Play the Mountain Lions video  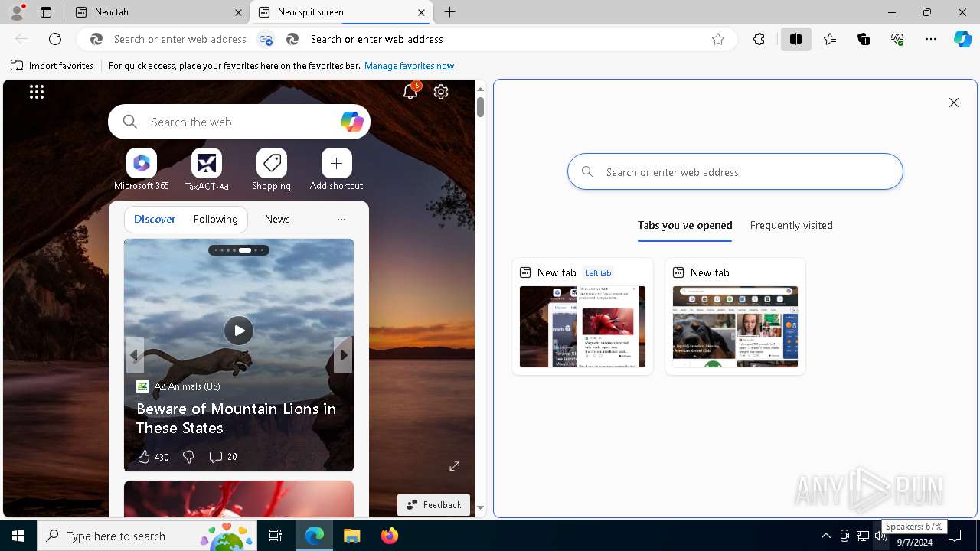pos(239,331)
